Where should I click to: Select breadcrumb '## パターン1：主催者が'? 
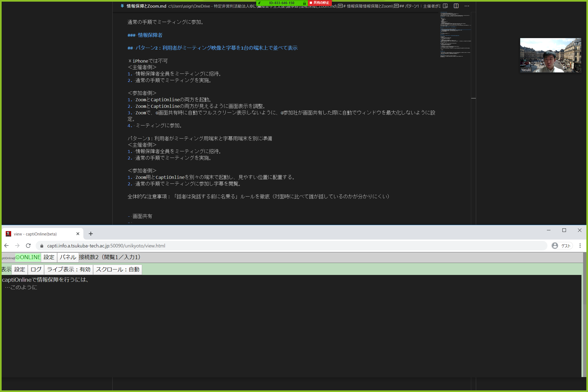[417, 6]
